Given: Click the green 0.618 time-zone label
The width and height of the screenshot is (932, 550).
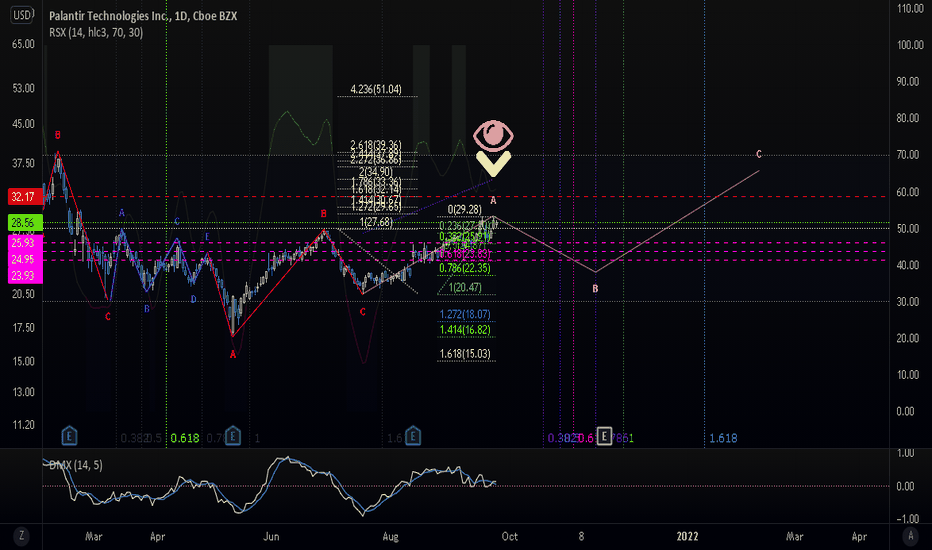Looking at the screenshot, I should click(x=185, y=438).
